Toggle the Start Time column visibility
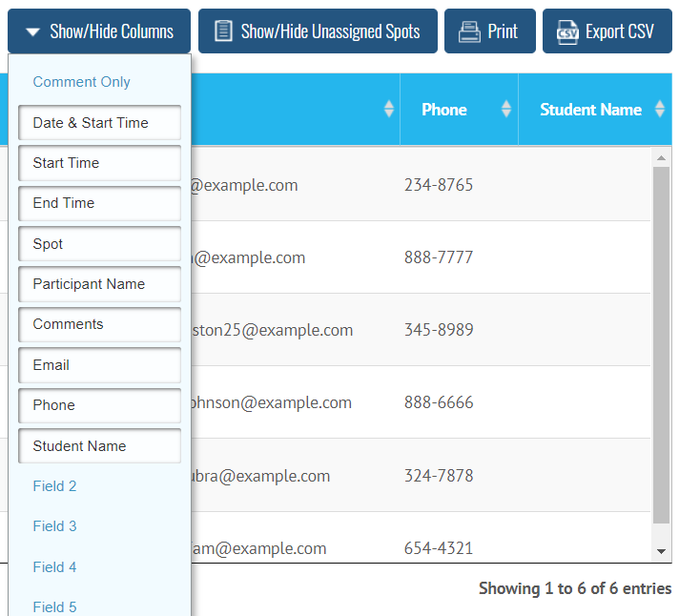 (x=99, y=163)
